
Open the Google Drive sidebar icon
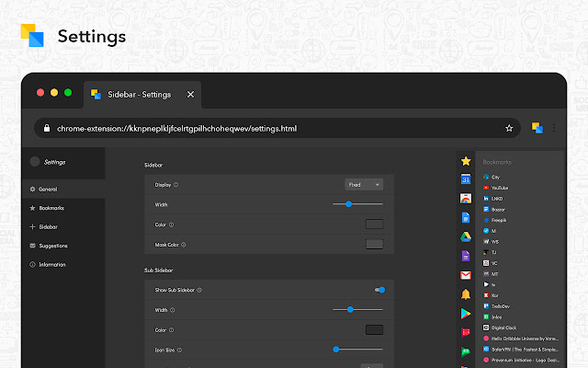coord(466,237)
